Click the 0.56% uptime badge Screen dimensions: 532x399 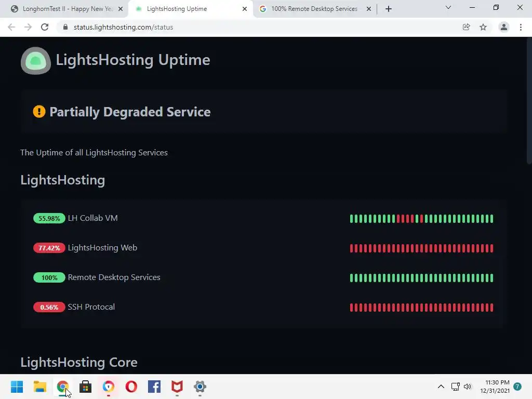[x=49, y=307]
